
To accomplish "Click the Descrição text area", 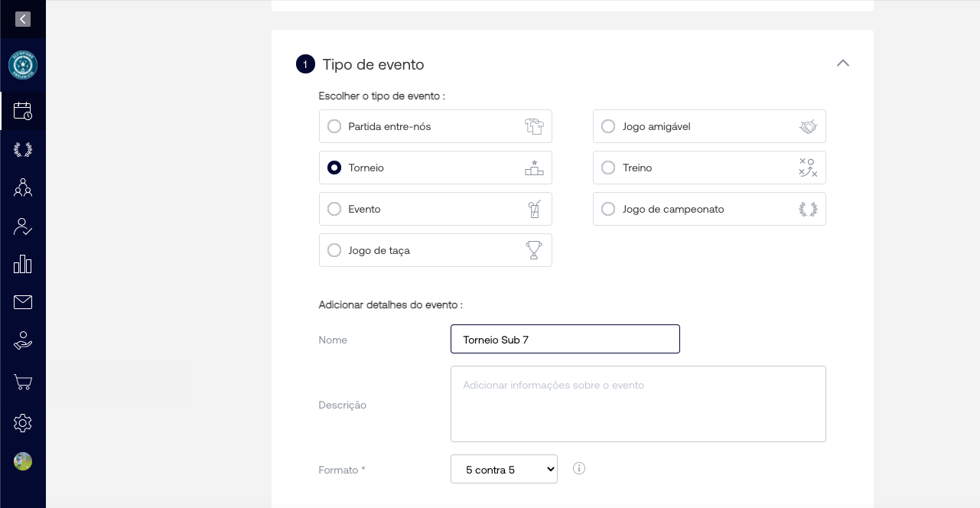I will [638, 404].
